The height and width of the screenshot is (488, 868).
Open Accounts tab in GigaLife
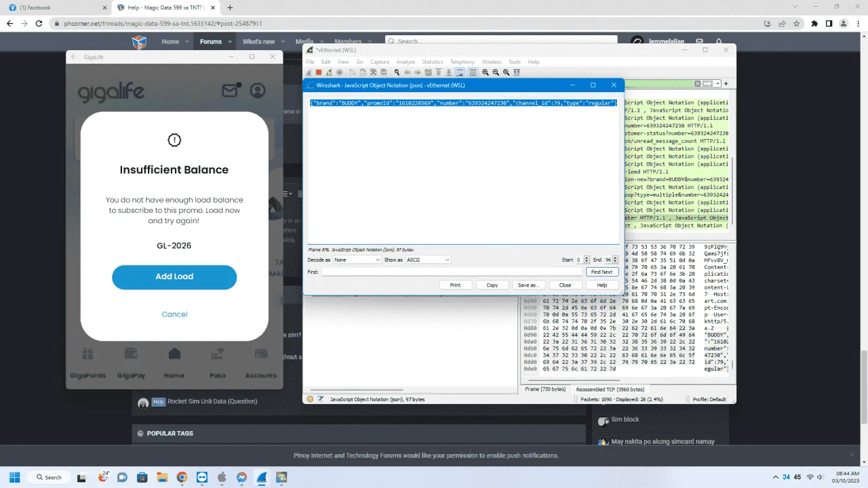click(261, 363)
